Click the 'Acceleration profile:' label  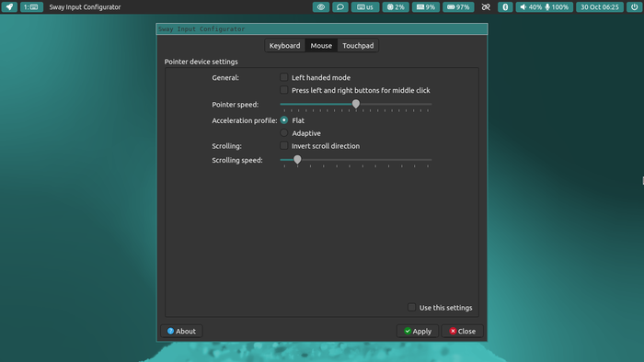[x=245, y=120]
